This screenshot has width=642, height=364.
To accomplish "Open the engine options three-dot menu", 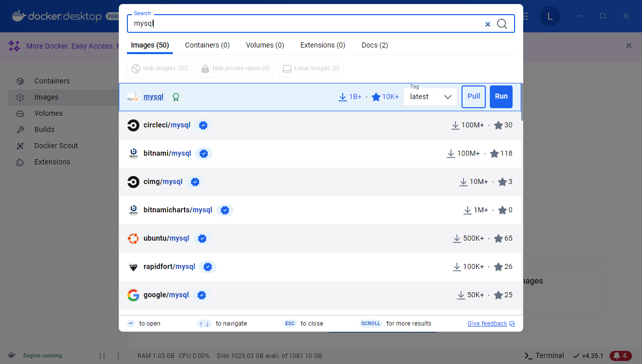I will click(118, 356).
